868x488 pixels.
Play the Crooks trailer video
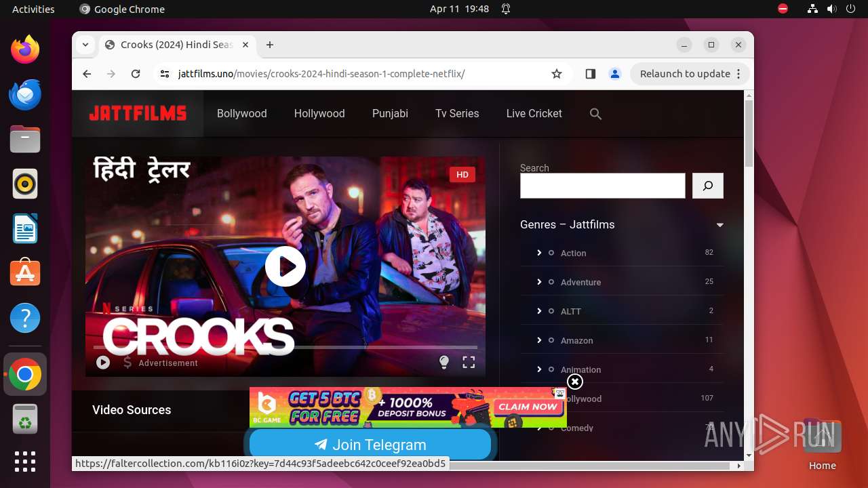[x=285, y=266]
